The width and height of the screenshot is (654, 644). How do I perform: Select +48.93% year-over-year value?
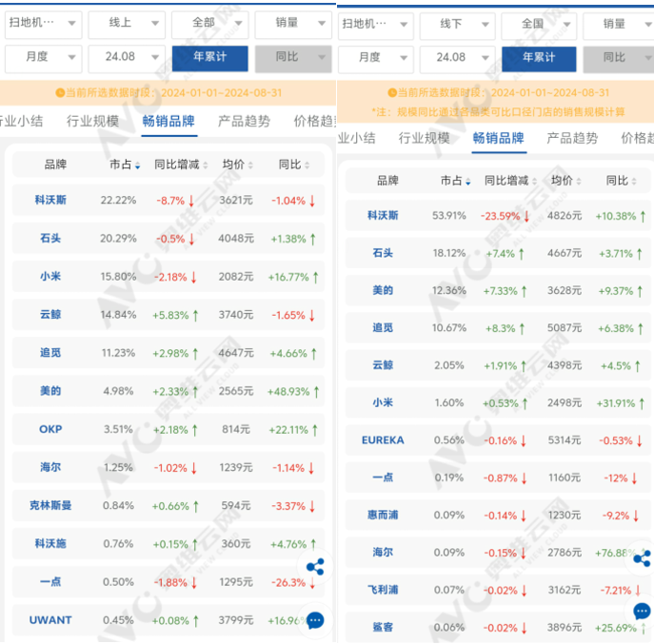288,392
